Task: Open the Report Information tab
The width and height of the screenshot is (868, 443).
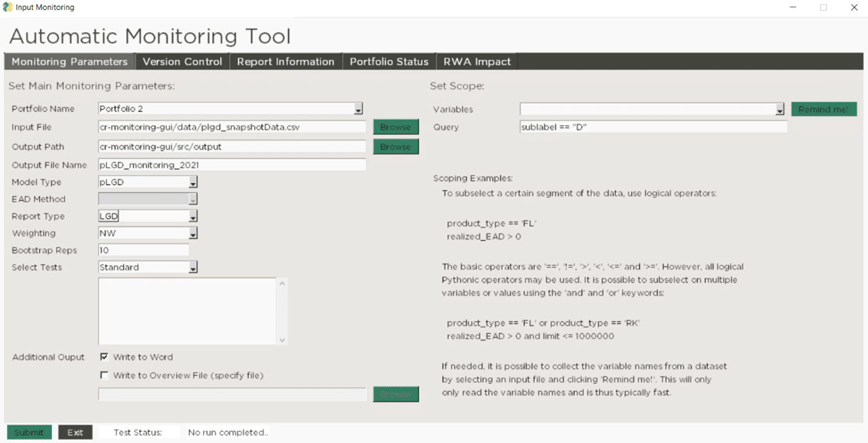Action: pyautogui.click(x=286, y=62)
